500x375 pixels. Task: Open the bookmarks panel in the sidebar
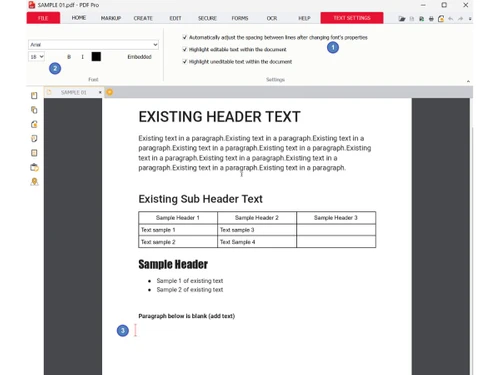tap(34, 96)
